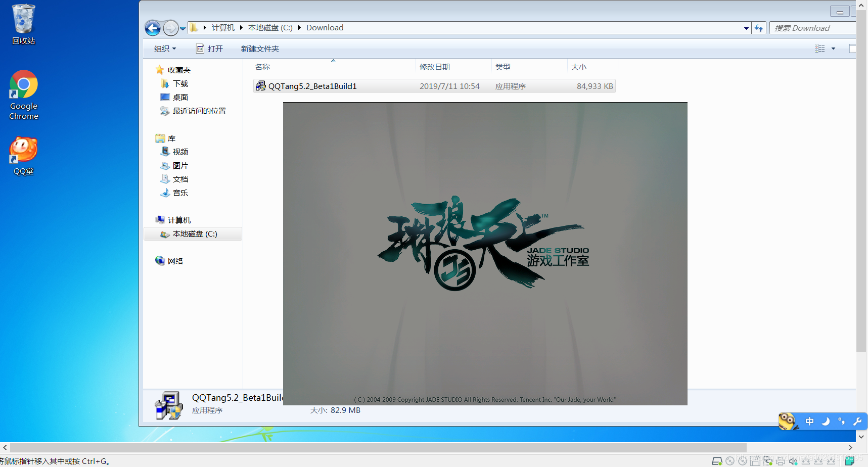Select the QQTang5.2_Beta1Build1 file
The image size is (868, 467).
tap(434, 86)
